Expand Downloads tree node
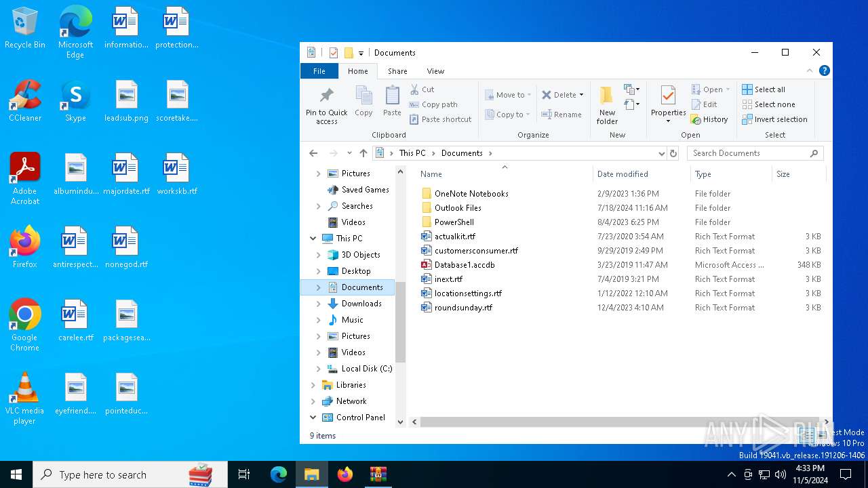This screenshot has height=488, width=868. (x=319, y=304)
